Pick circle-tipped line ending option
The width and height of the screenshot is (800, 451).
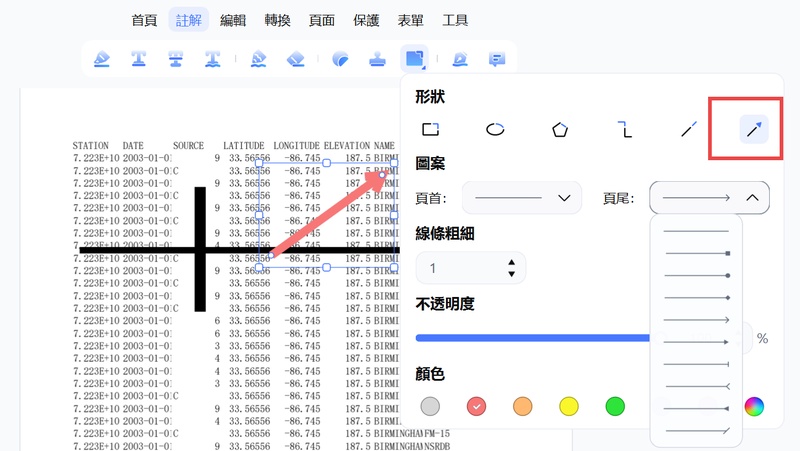(696, 275)
